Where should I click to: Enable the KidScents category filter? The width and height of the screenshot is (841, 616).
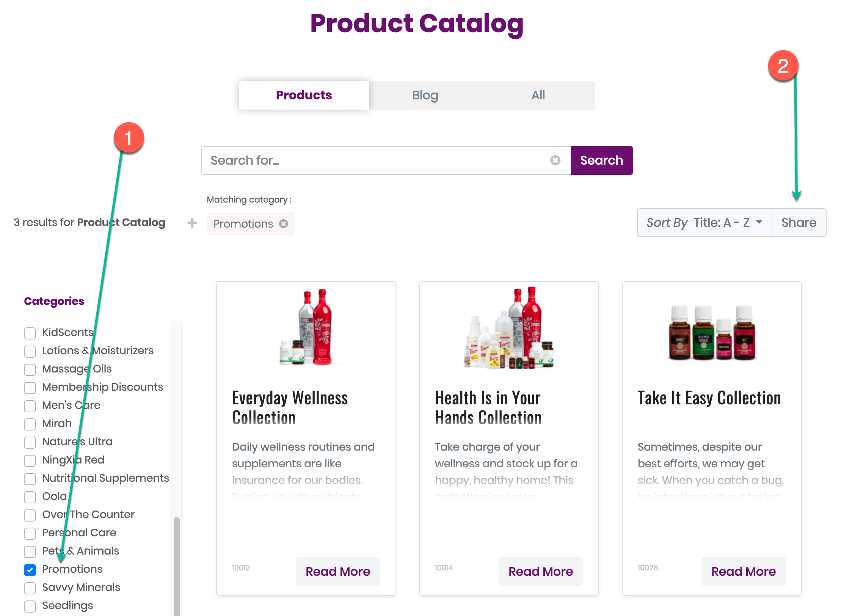[x=30, y=333]
